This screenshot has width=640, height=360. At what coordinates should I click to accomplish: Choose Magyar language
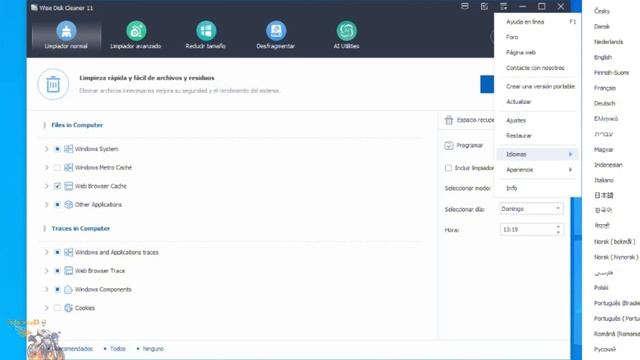[x=604, y=150]
